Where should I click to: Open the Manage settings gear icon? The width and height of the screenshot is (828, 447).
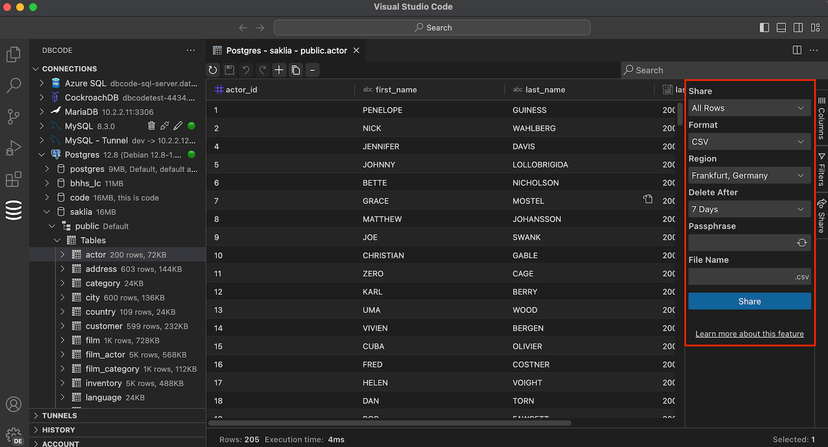(x=14, y=435)
